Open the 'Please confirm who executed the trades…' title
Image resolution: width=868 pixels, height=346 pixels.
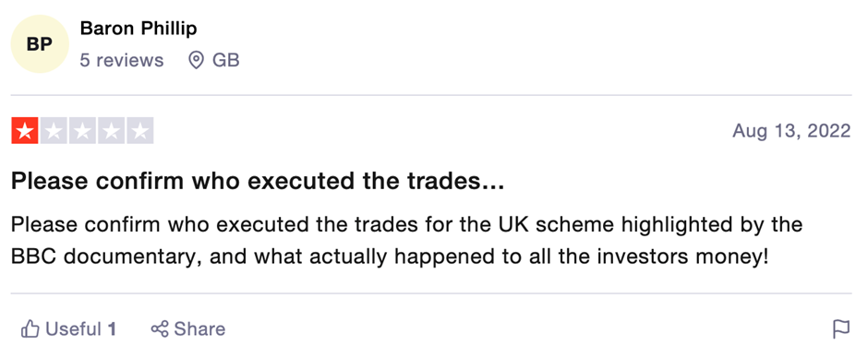(x=258, y=181)
